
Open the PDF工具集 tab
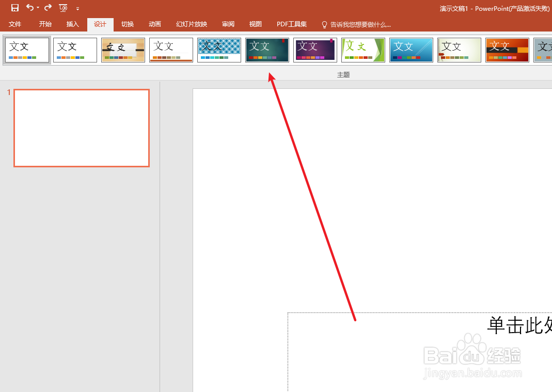[x=291, y=24]
